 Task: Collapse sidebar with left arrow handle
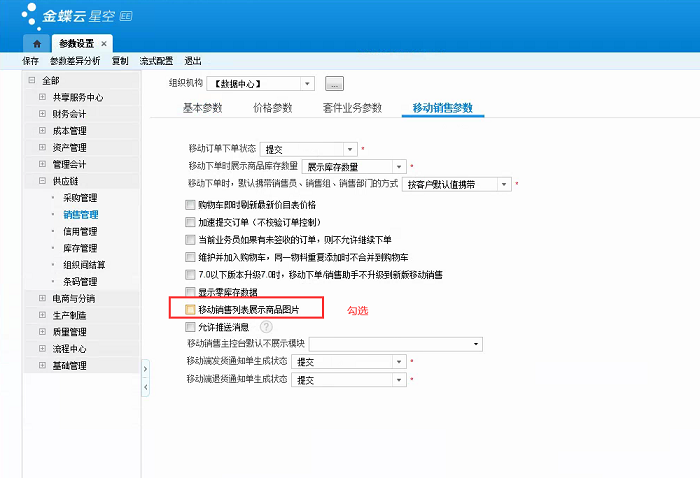point(146,387)
